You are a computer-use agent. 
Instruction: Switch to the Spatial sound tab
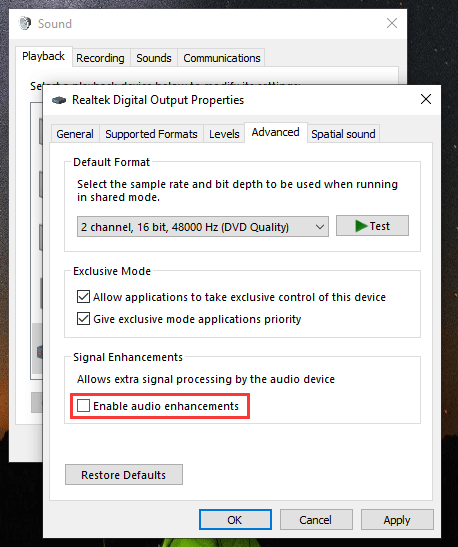click(x=343, y=134)
